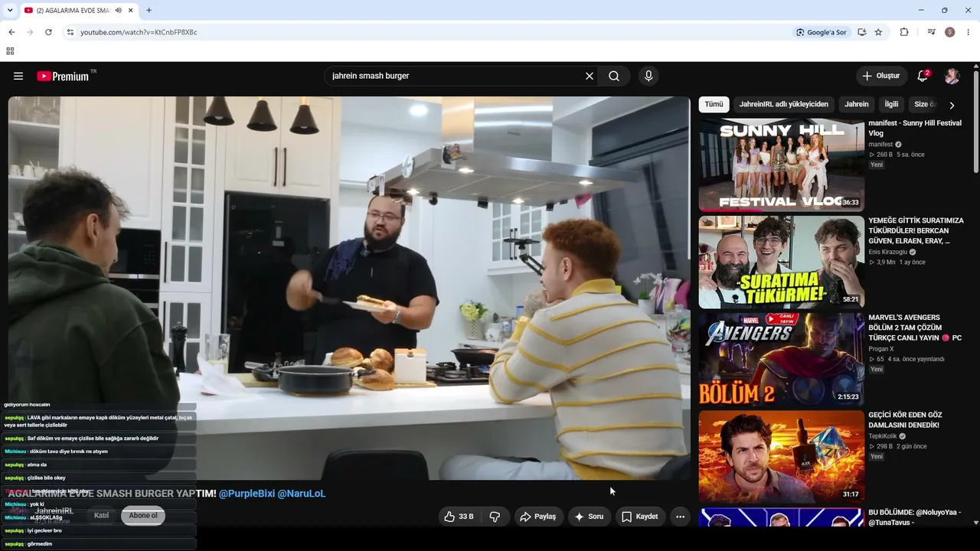Open the apps grid in bookmarks bar

pyautogui.click(x=10, y=51)
